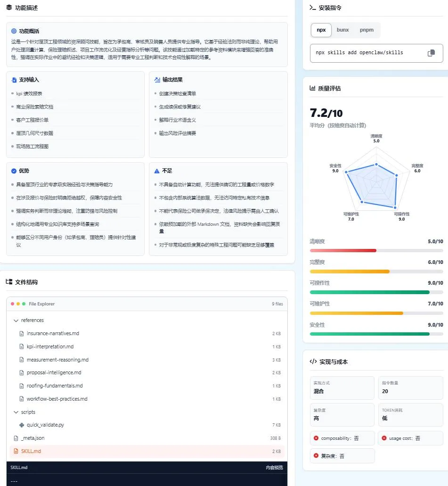Copy the npx install command
448x486 pixels.
(x=431, y=53)
